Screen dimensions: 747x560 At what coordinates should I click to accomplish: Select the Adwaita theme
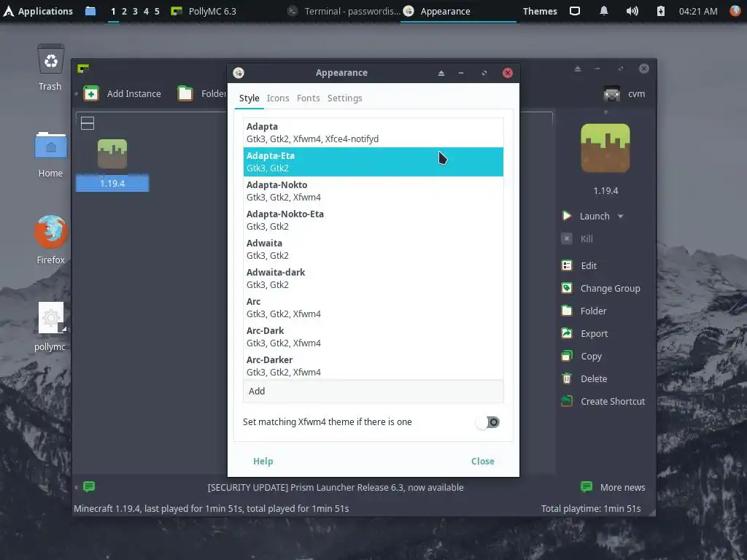pyautogui.click(x=373, y=249)
